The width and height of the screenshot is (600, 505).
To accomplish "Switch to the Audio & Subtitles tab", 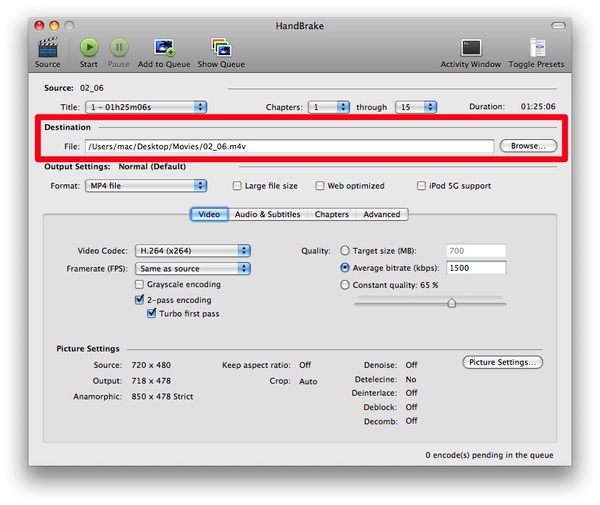I will (267, 214).
